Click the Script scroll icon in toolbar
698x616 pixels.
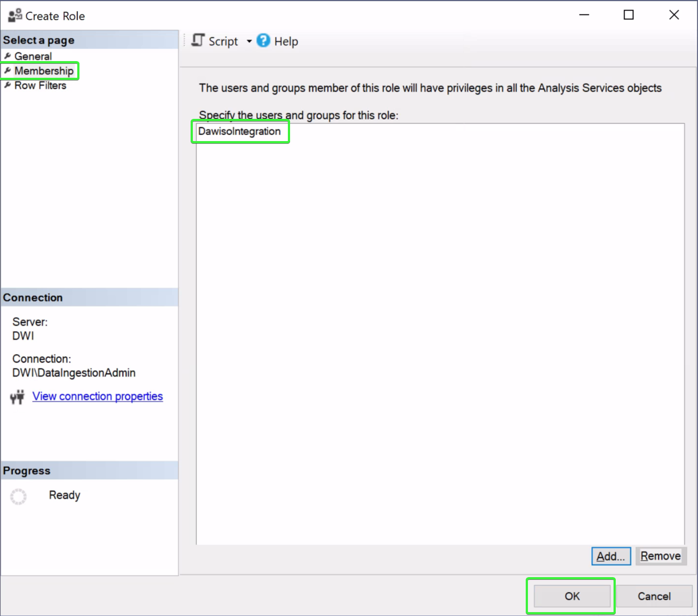coord(198,41)
